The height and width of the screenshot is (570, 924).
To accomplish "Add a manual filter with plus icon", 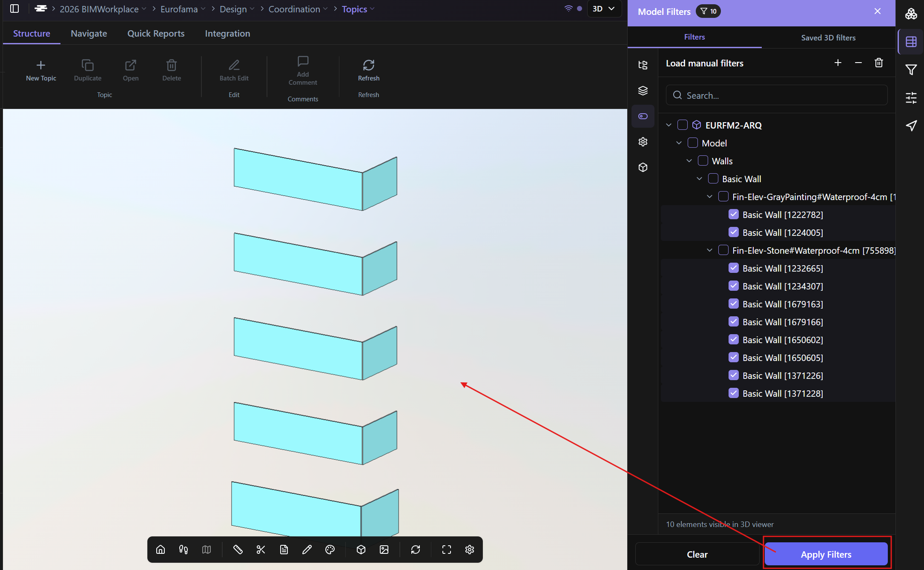I will 838,63.
